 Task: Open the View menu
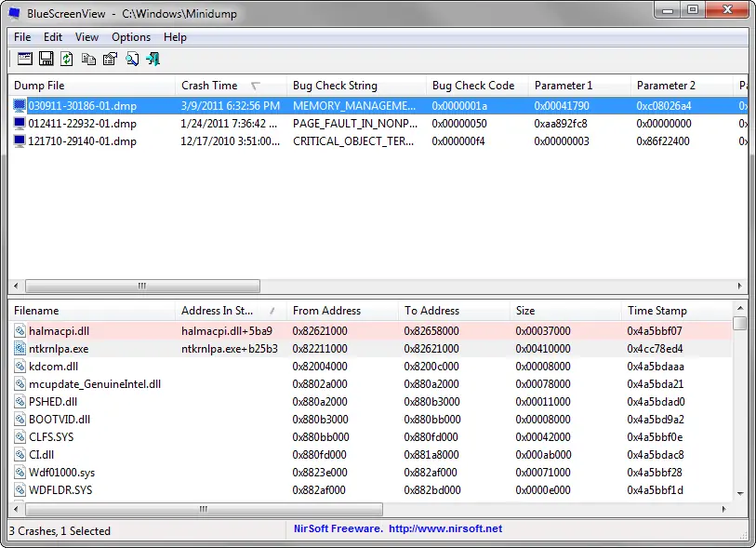(x=86, y=37)
